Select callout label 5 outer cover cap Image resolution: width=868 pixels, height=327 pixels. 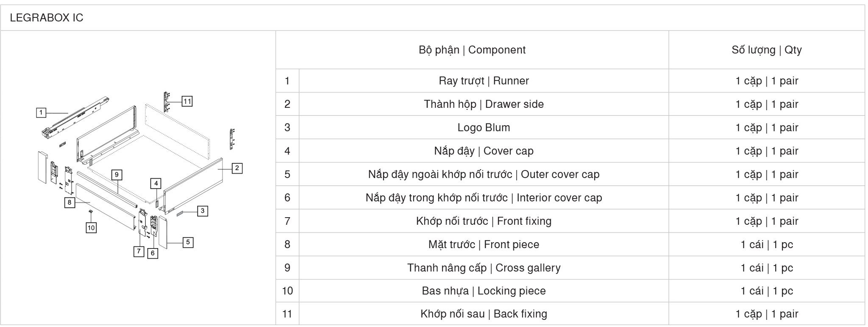(188, 243)
